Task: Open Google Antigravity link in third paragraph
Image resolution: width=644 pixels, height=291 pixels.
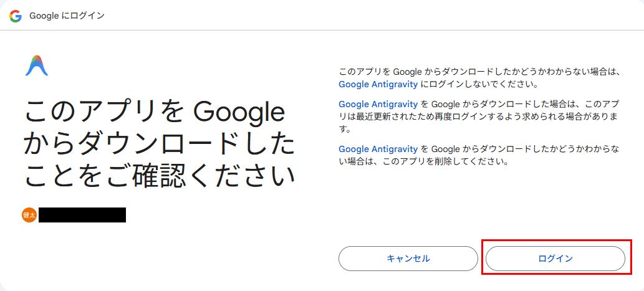Action: 378,150
